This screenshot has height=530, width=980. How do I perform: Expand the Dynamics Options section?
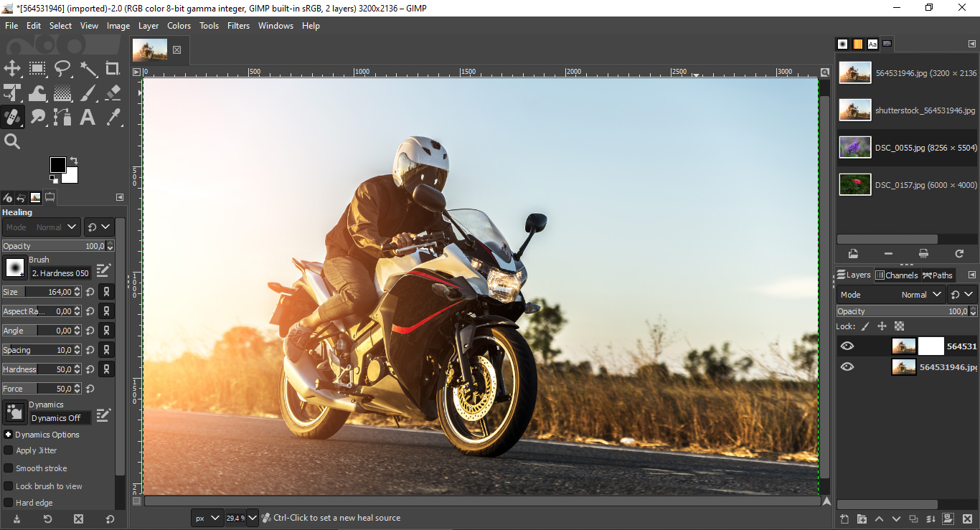[9, 435]
